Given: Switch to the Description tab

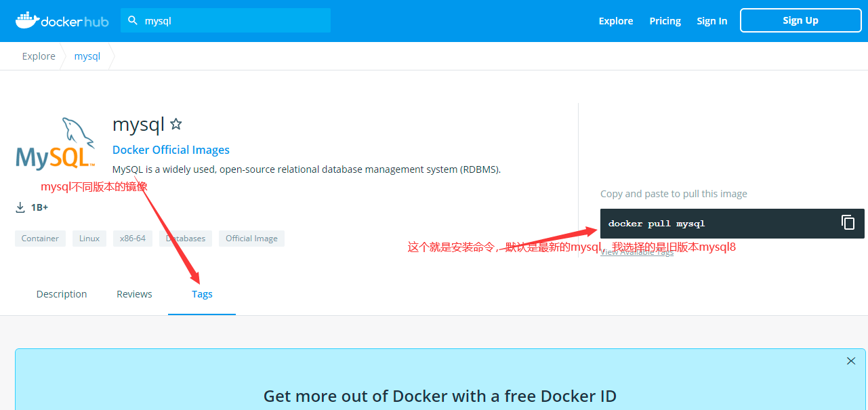Looking at the screenshot, I should pos(62,294).
